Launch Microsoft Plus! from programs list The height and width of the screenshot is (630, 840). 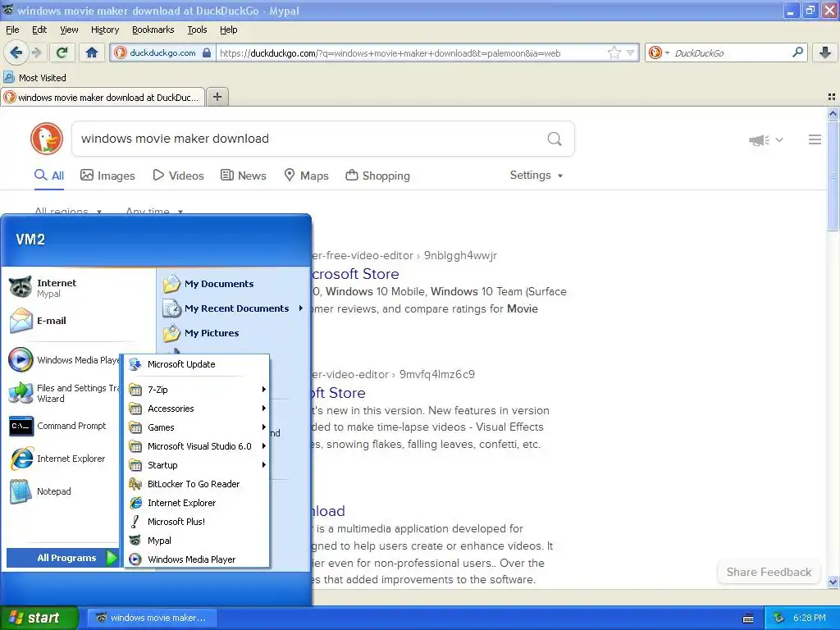(x=197, y=522)
